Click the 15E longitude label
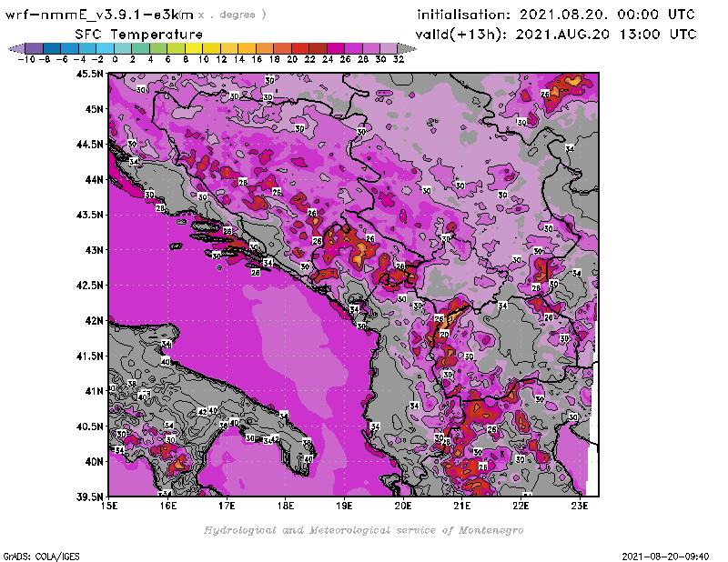 click(x=109, y=507)
